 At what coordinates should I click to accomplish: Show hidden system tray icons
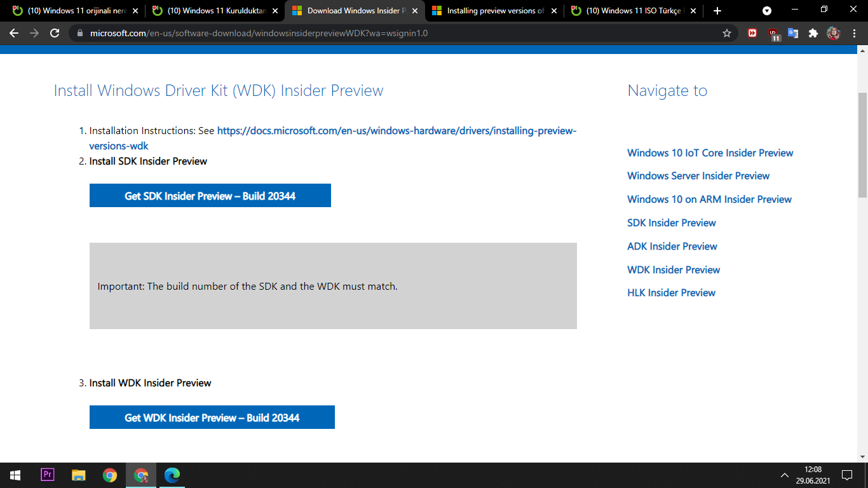click(785, 475)
